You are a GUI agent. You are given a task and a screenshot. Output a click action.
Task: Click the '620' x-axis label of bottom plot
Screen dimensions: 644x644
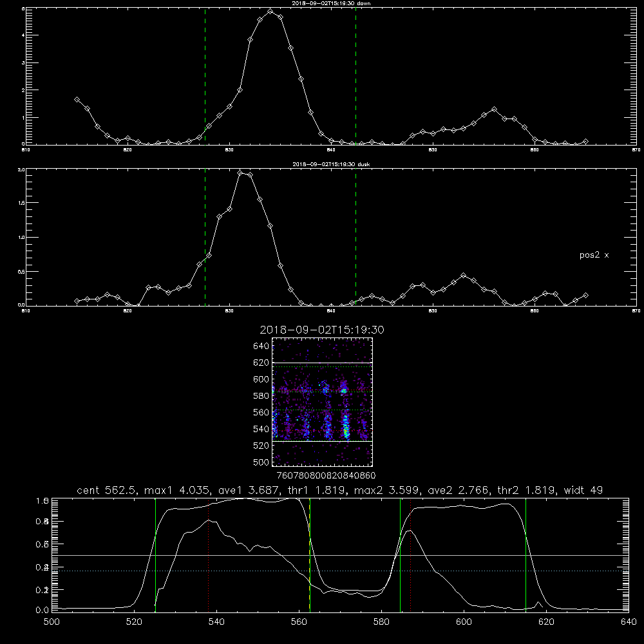[547, 622]
